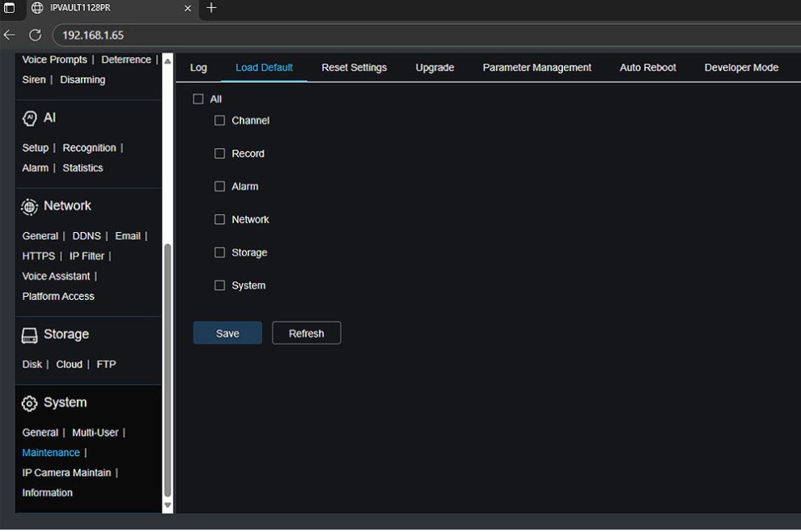This screenshot has width=801, height=532.
Task: Click the Save button
Action: tap(227, 332)
